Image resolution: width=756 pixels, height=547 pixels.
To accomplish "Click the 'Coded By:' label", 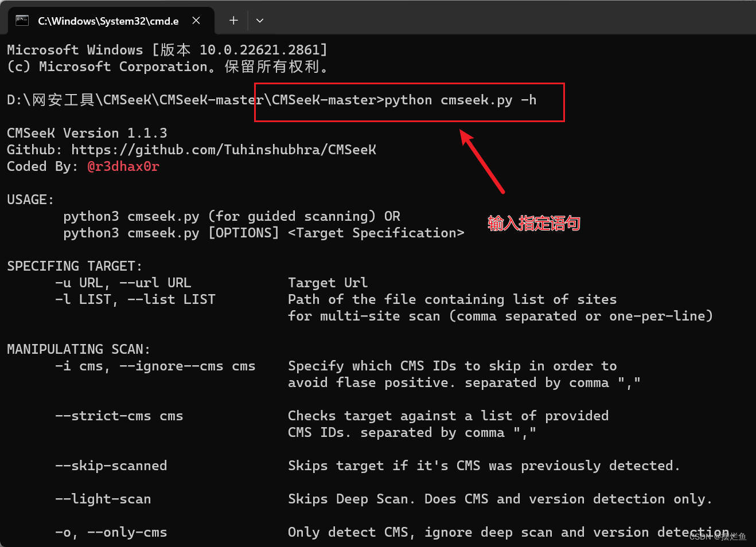I will pos(43,166).
